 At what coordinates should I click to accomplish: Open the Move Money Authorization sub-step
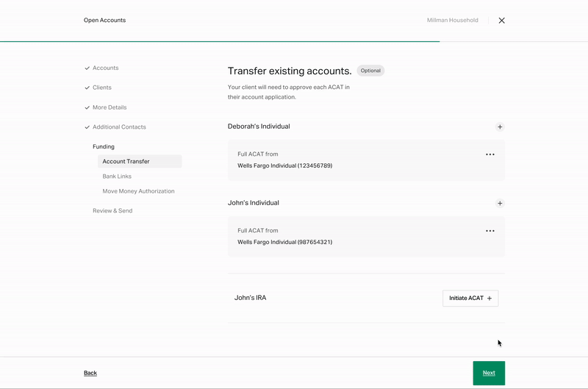[x=138, y=191]
